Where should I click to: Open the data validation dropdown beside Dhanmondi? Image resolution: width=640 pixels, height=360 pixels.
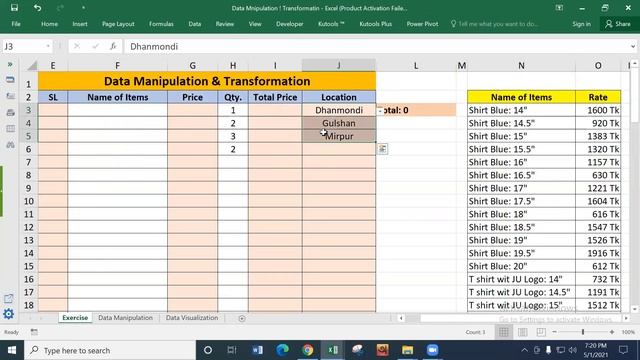380,111
